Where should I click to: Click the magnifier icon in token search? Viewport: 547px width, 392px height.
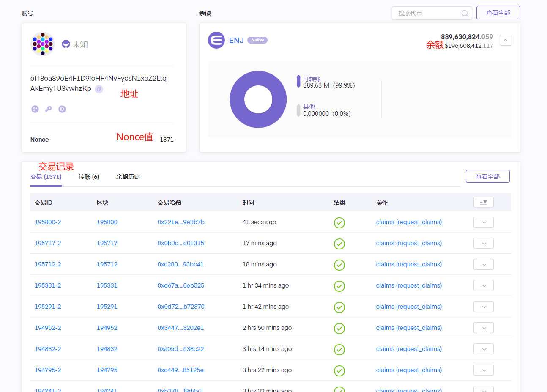coord(465,13)
